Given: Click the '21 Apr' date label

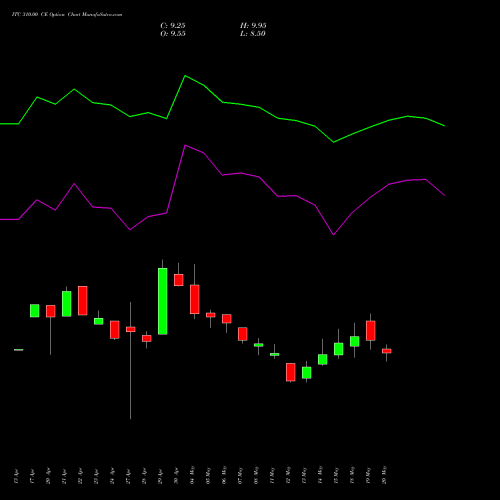Looking at the screenshot, I should 64,477.
